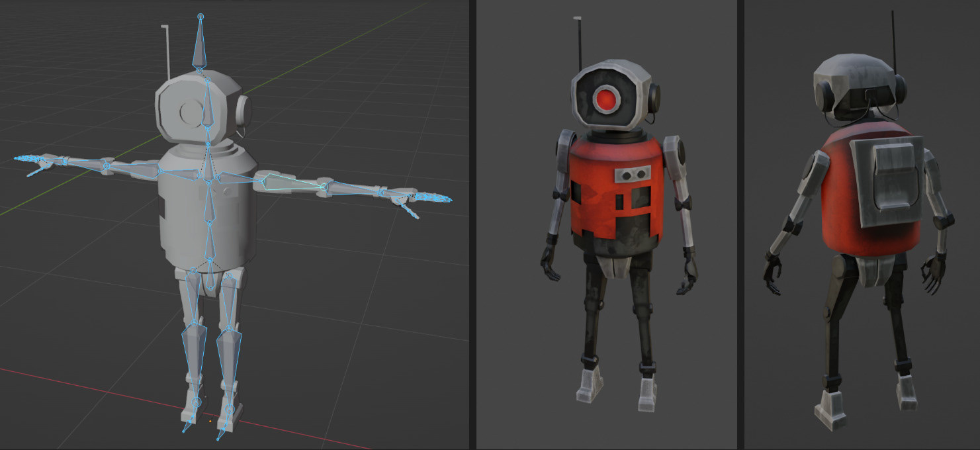
Task: Select the head bone tip above the gray robot
Action: click(x=200, y=16)
